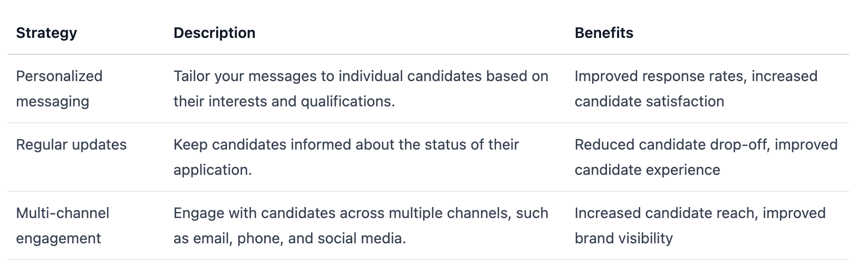
Task: Click the word 'engagement' under Multi-channel
Action: click(58, 239)
